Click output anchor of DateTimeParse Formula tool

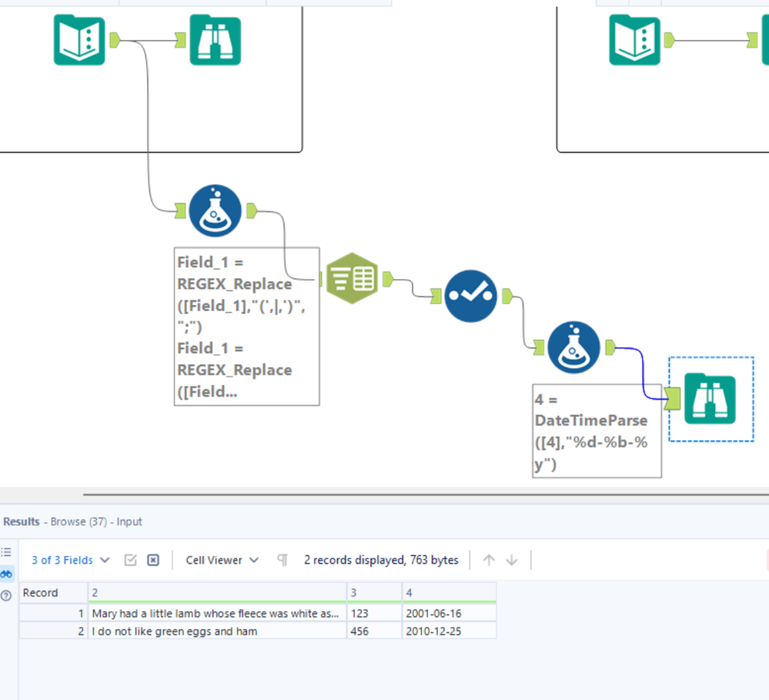610,347
